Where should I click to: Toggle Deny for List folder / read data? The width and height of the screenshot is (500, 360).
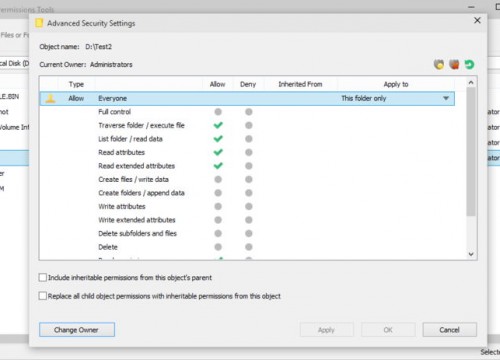(x=249, y=139)
